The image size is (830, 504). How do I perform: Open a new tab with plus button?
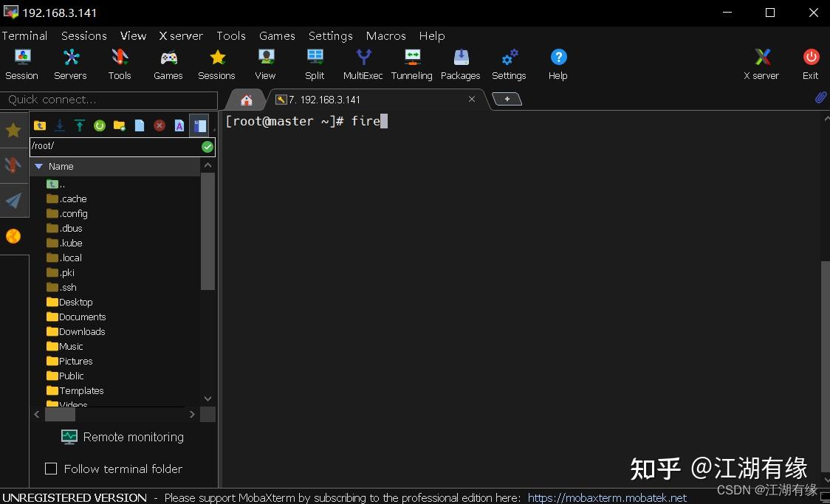tap(507, 99)
